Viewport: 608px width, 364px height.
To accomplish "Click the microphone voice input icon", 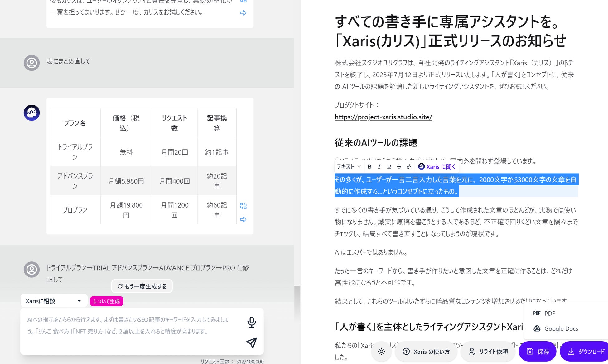I will click(x=252, y=322).
